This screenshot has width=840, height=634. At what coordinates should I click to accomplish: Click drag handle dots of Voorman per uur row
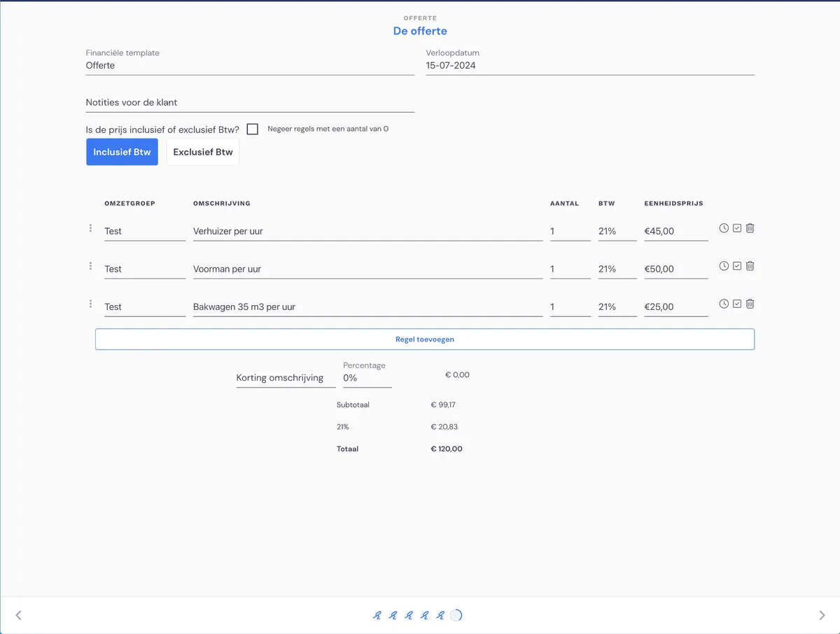[x=90, y=266]
